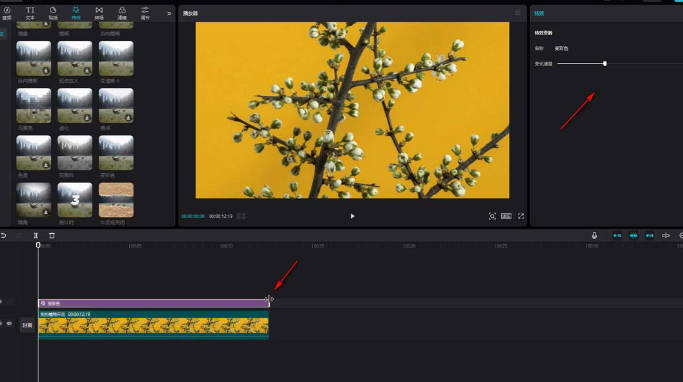Select the split clip tool
Viewport: 683px width, 382px height.
pyautogui.click(x=36, y=236)
